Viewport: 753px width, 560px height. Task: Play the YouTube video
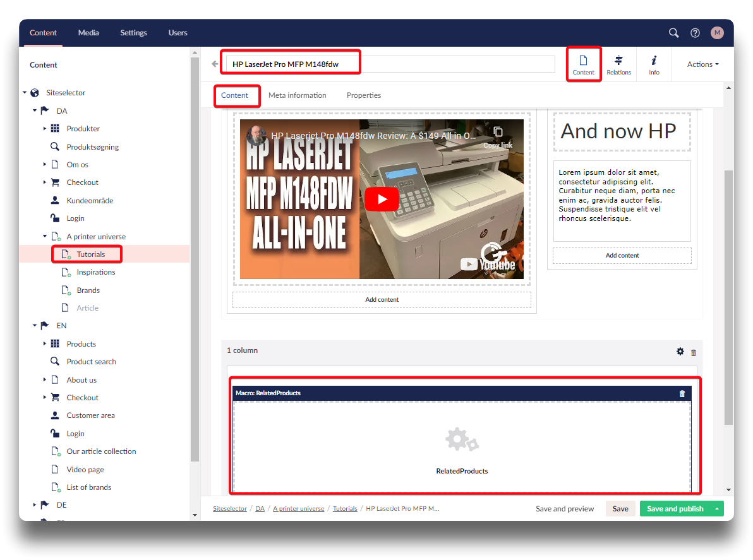(x=382, y=199)
